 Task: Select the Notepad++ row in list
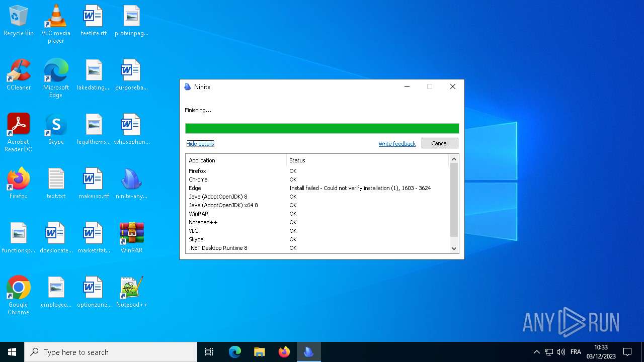click(x=317, y=222)
